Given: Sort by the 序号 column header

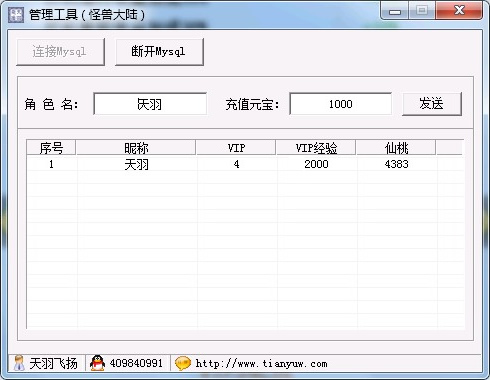Looking at the screenshot, I should coord(51,148).
